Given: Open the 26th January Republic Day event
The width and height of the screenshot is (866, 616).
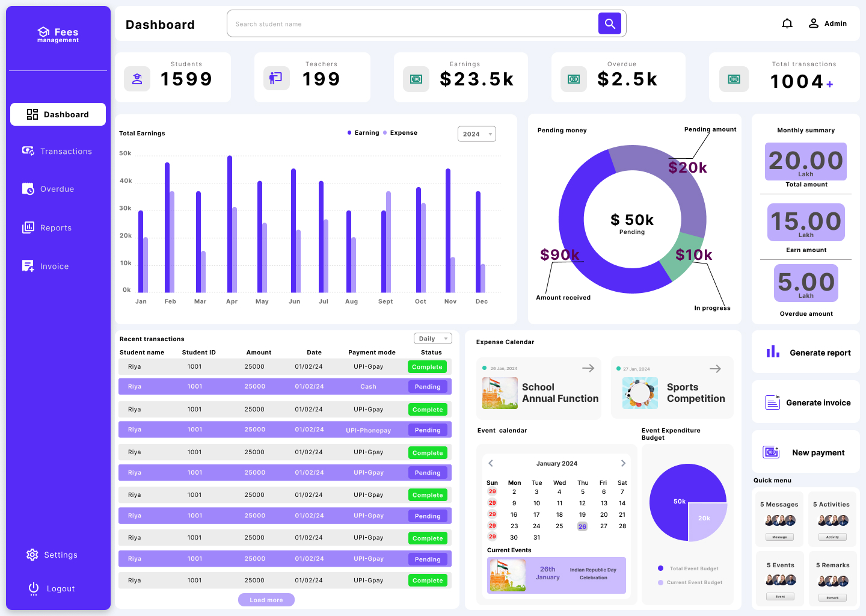Looking at the screenshot, I should (556, 575).
